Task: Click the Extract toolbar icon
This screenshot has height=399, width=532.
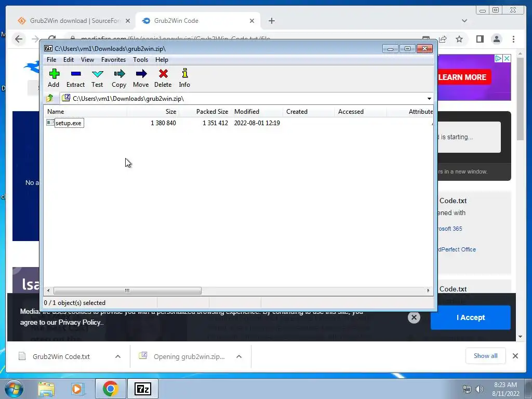Action: coord(76,74)
